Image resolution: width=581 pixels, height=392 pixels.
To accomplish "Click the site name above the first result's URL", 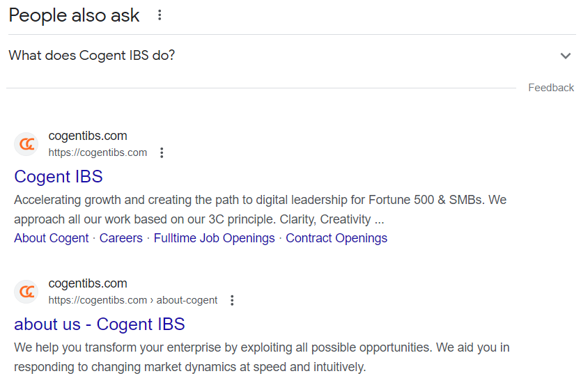I will (88, 136).
